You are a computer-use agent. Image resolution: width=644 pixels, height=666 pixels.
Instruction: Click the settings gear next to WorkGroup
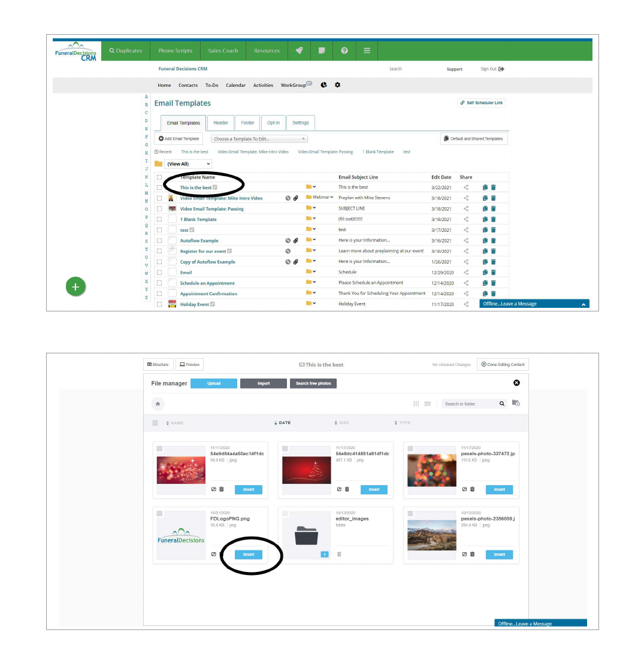pyautogui.click(x=337, y=85)
